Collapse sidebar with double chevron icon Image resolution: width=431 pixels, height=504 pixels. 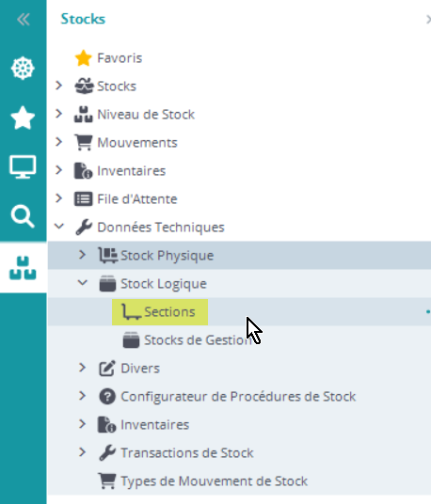[x=24, y=20]
